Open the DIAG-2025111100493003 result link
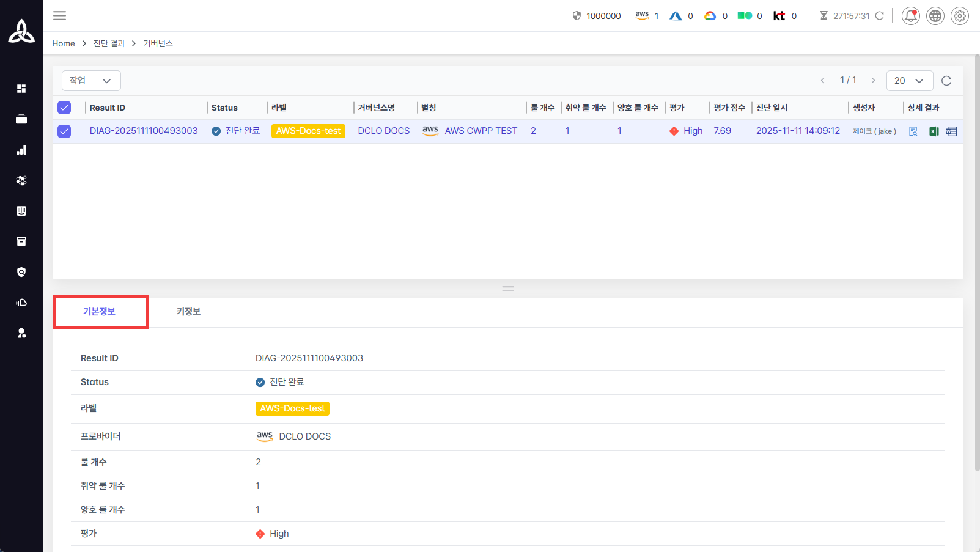Viewport: 980px width, 552px height. click(x=144, y=131)
